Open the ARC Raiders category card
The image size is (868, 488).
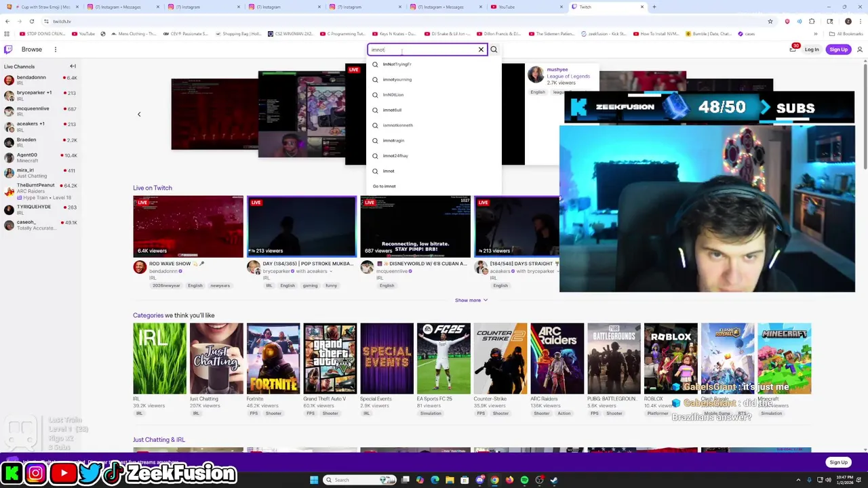coord(557,359)
